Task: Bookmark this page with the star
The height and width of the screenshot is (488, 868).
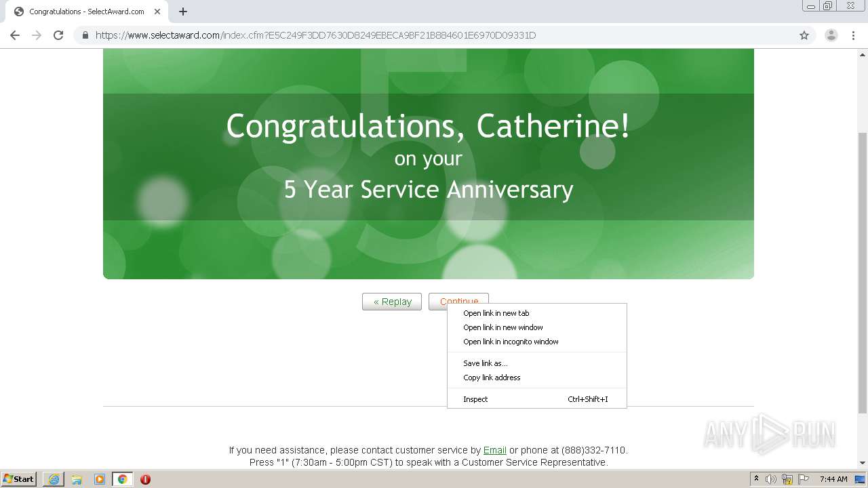Action: (804, 35)
